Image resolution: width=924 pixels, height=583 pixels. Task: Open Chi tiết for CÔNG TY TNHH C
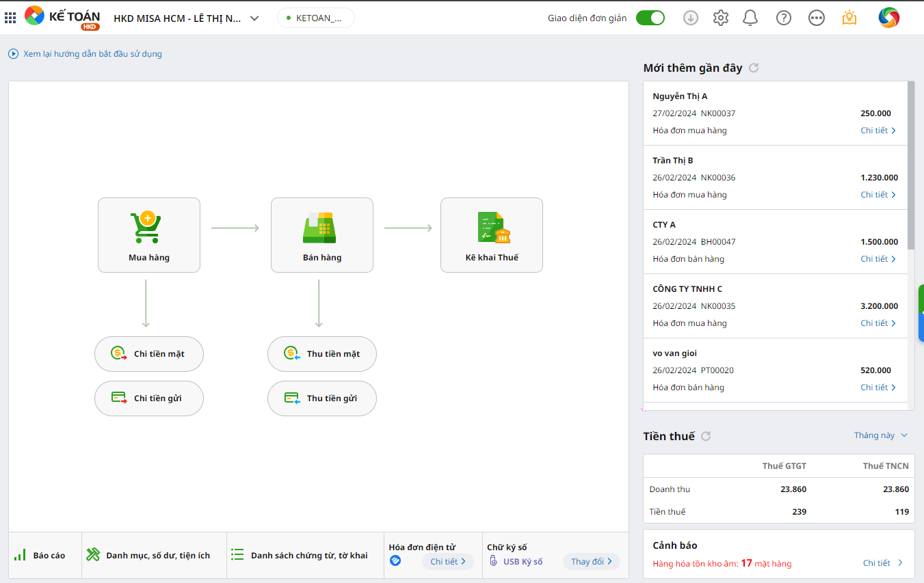(x=878, y=323)
